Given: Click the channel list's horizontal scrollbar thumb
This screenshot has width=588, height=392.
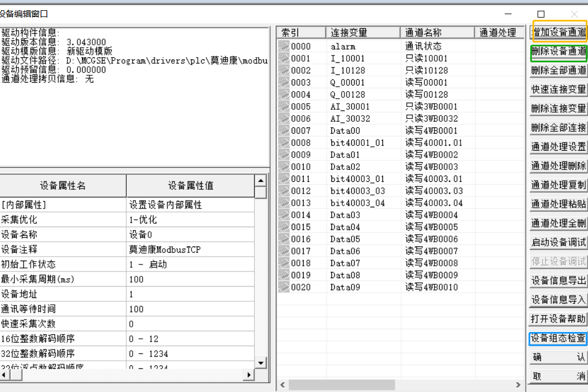Looking at the screenshot, I should click(341, 385).
